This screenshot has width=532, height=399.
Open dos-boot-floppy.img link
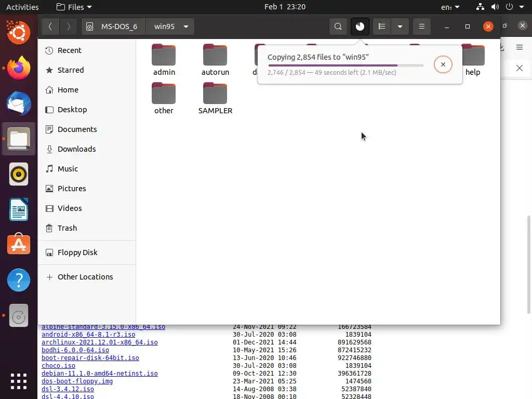coord(77,381)
